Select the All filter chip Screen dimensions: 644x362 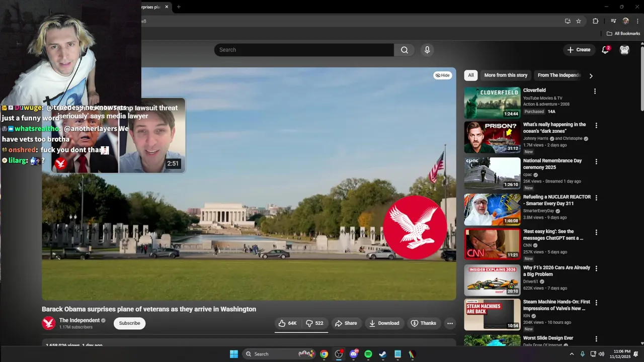471,75
